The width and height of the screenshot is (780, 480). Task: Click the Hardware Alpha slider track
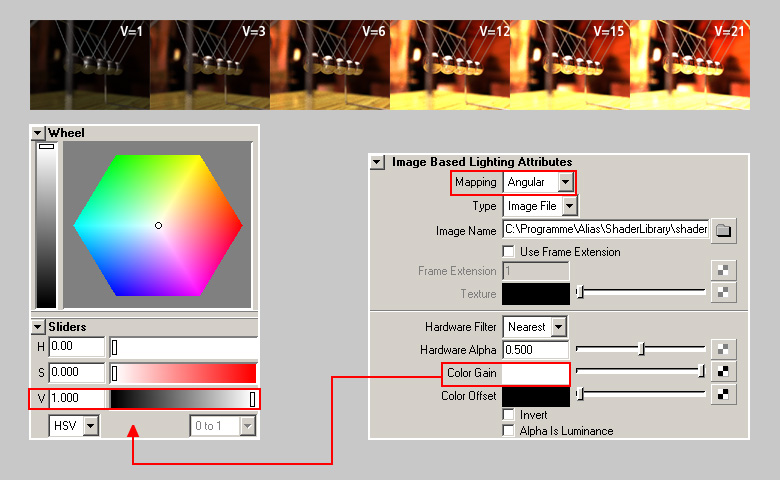(641, 349)
